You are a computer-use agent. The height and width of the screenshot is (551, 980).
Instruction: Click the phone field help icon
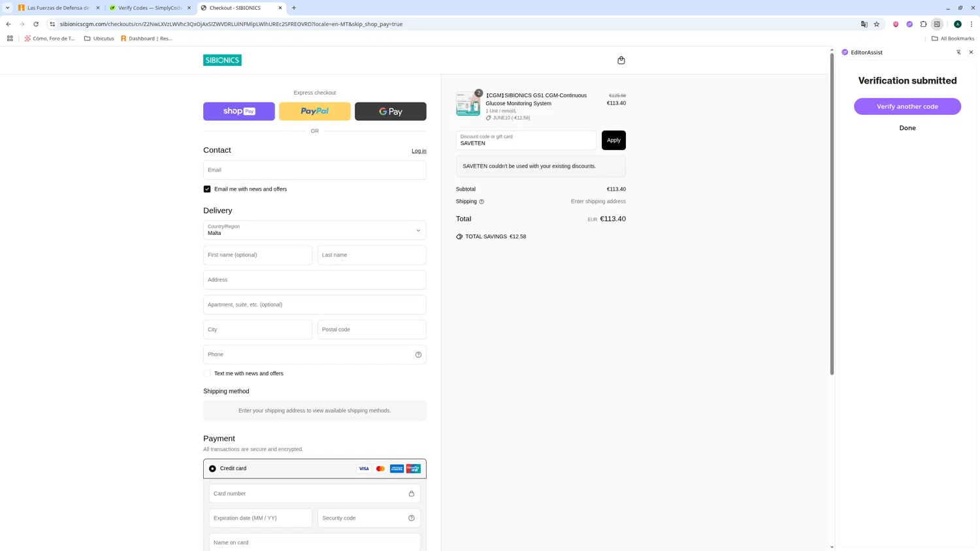[418, 354]
